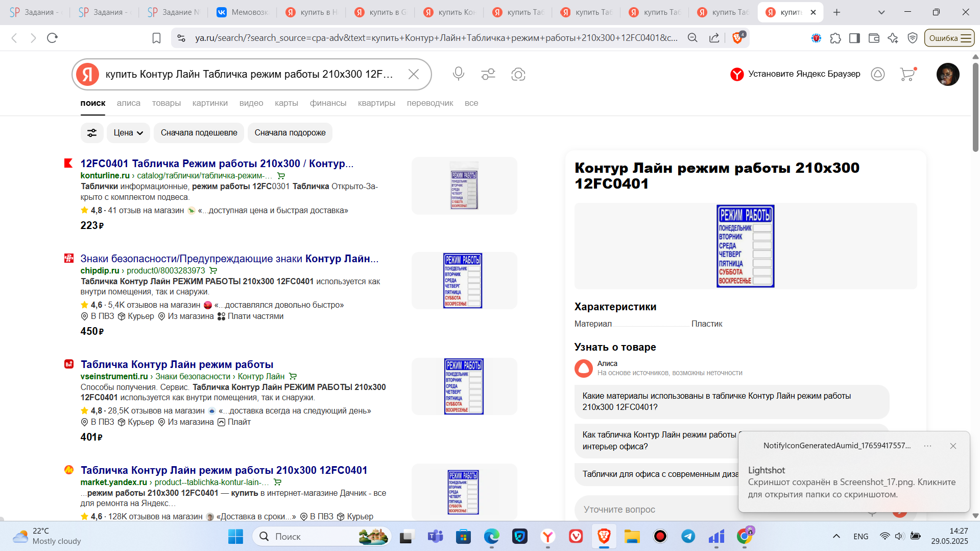
Task: Open Brave Wallet icon
Action: (874, 38)
